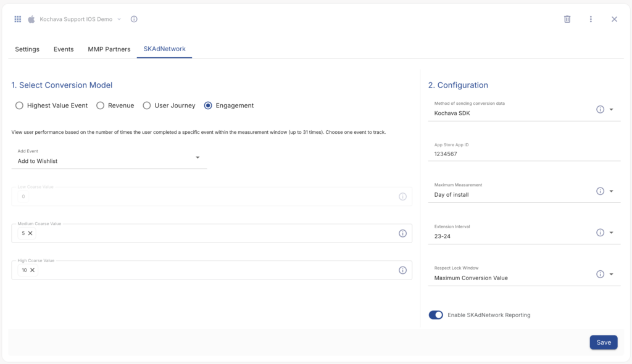Select the Highest Value Event radio option

[19, 105]
